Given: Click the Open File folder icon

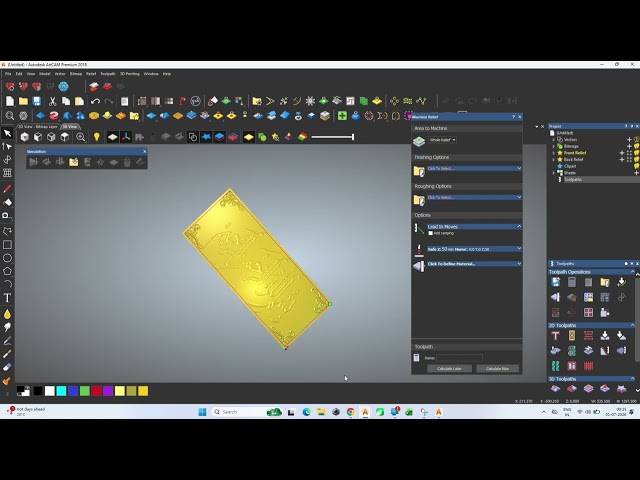Looking at the screenshot, I should pos(23,101).
